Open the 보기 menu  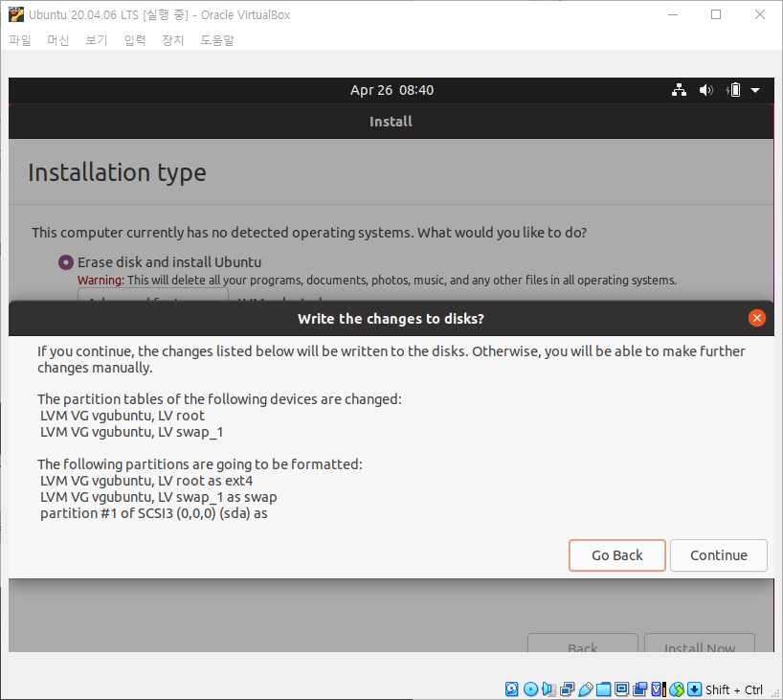tap(97, 40)
